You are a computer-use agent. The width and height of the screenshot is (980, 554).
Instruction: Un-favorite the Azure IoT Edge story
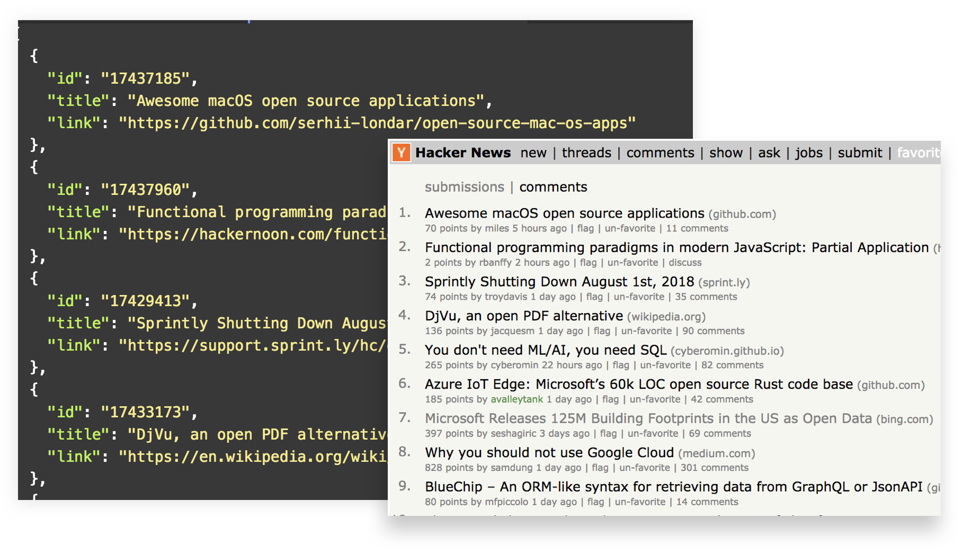coord(655,399)
